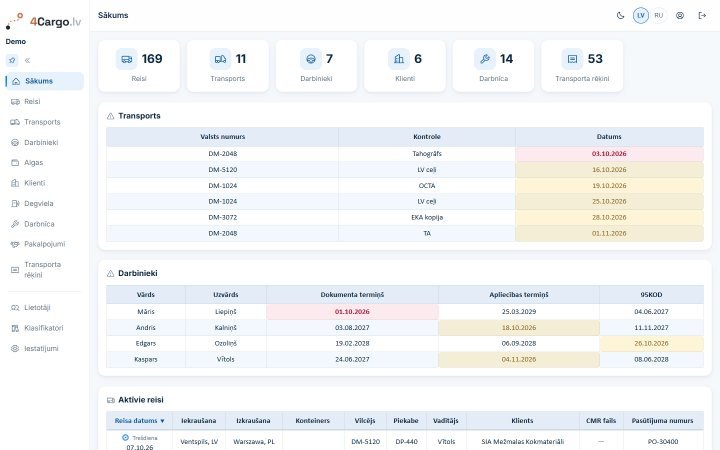Screen dimensions: 720x450
Task: Click the Dokumenta termiņš column header
Action: [352, 295]
